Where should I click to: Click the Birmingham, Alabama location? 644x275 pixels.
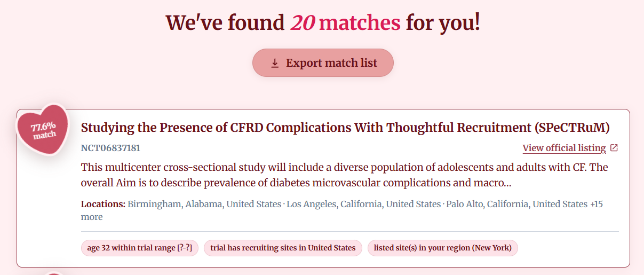click(x=204, y=204)
